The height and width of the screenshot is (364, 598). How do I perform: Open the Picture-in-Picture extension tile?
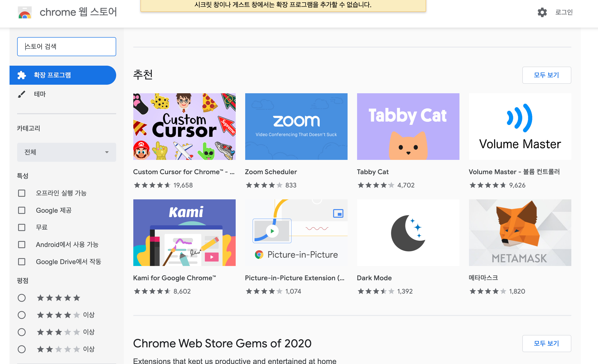click(x=296, y=232)
